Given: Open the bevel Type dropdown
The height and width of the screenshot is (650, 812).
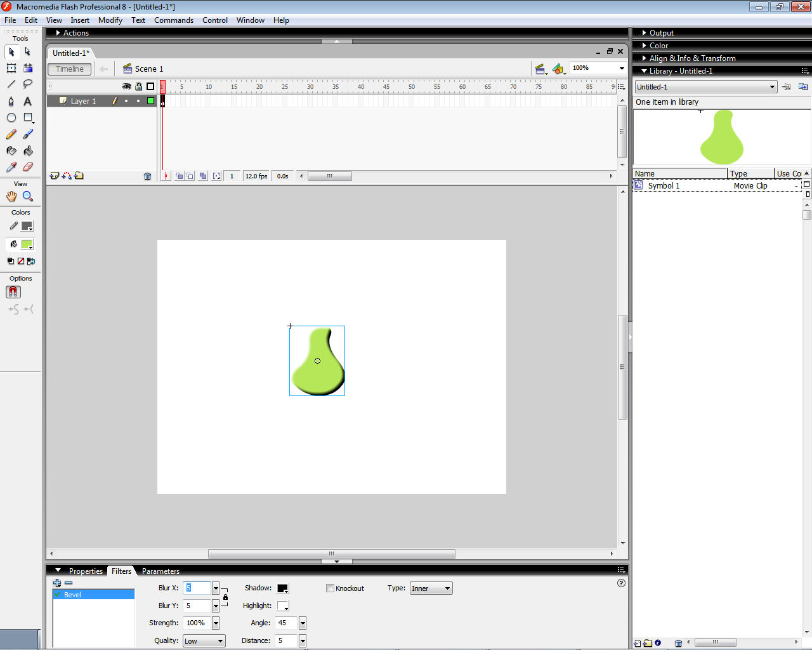Looking at the screenshot, I should (431, 588).
